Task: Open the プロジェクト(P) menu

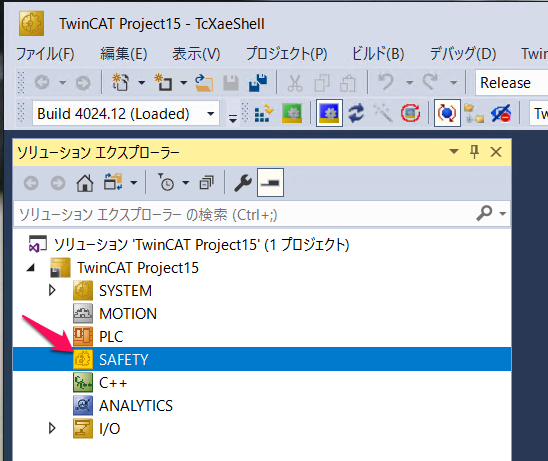Action: [x=287, y=54]
